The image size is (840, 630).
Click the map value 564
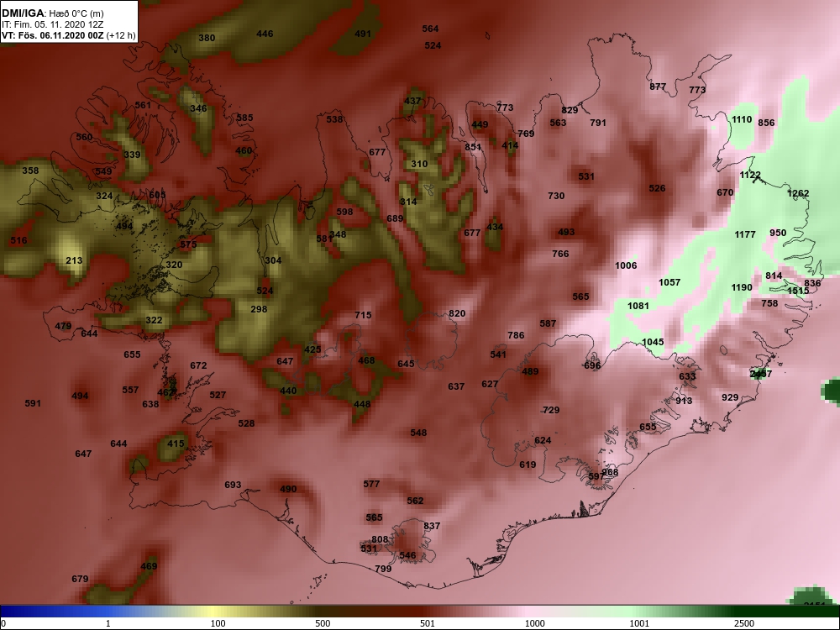(x=430, y=29)
